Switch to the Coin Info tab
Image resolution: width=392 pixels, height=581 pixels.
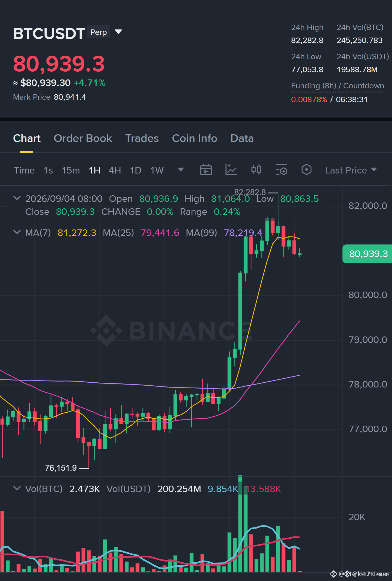195,138
